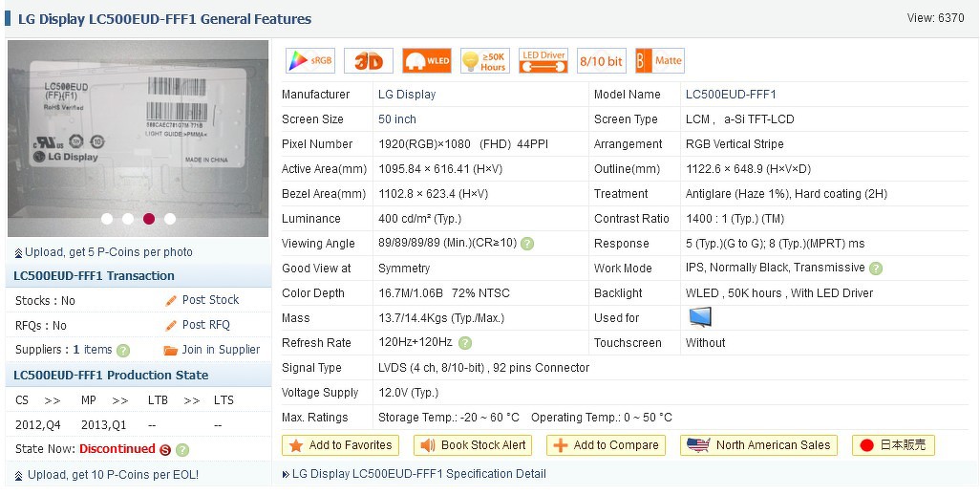Open Post Stock link
This screenshot has width=980, height=495.
coord(211,300)
